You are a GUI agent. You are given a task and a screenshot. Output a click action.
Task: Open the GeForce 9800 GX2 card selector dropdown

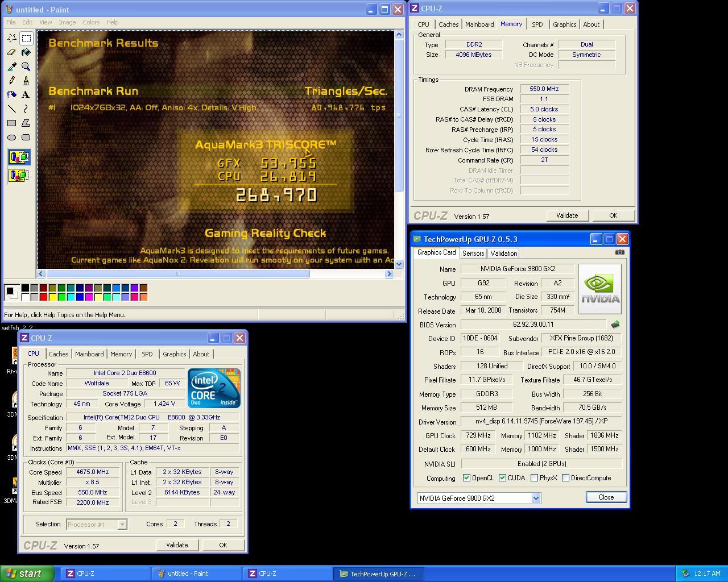coord(535,498)
